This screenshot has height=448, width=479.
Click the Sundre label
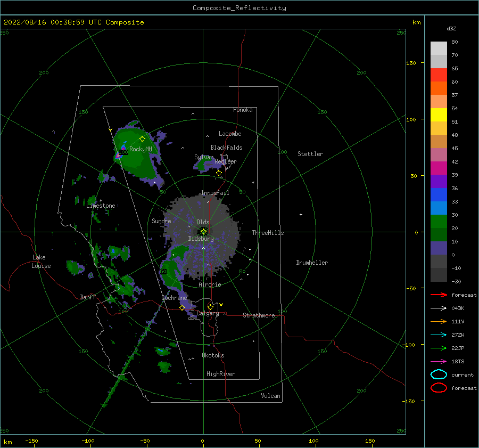[x=161, y=221]
